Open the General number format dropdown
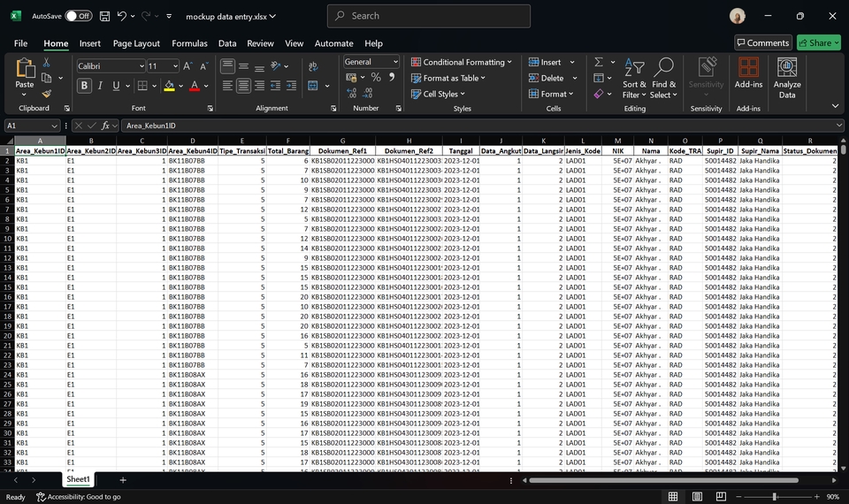The image size is (849, 504). click(395, 62)
